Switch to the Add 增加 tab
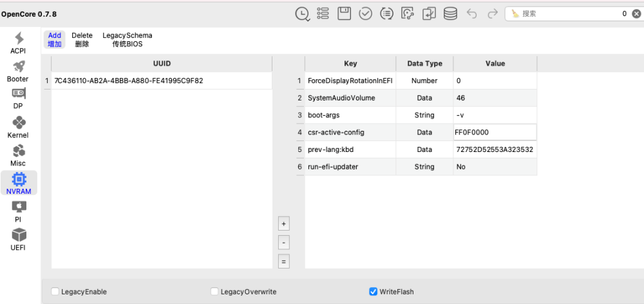644x304 pixels. coord(55,40)
